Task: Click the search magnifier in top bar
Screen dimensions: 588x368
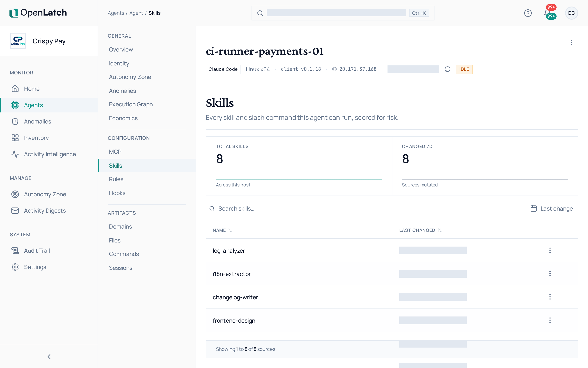Action: pyautogui.click(x=260, y=13)
